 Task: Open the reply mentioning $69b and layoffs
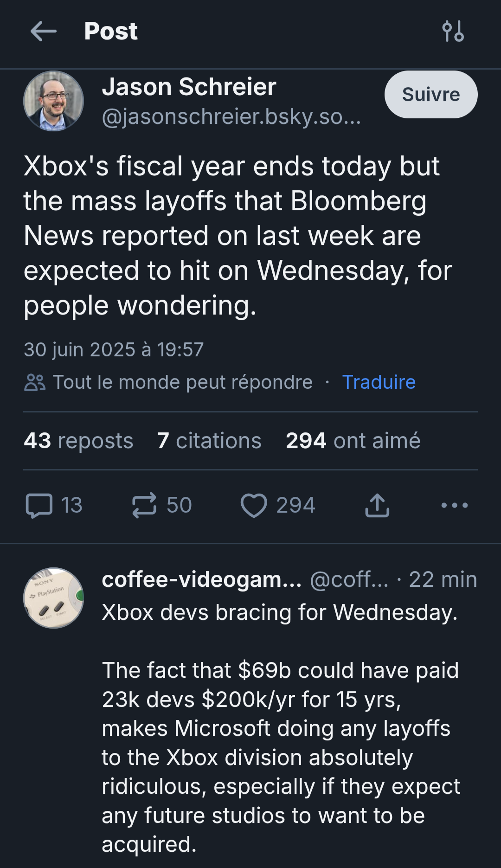pyautogui.click(x=281, y=728)
